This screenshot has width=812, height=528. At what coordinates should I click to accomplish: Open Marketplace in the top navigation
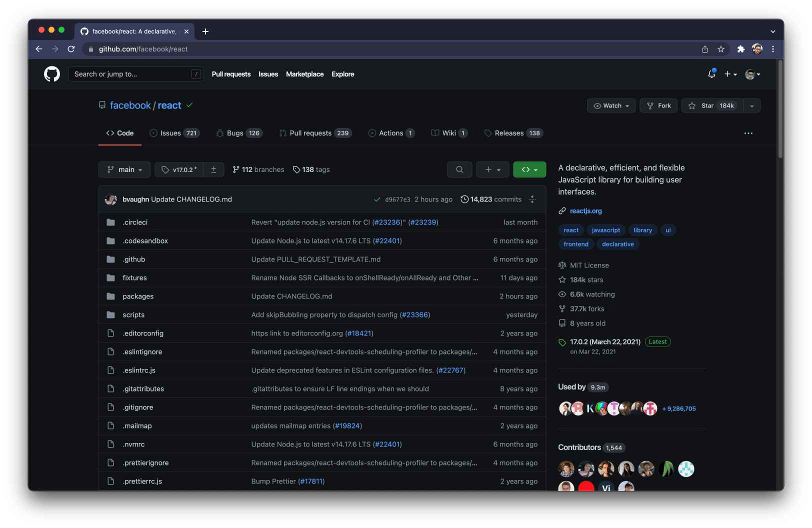tap(304, 74)
